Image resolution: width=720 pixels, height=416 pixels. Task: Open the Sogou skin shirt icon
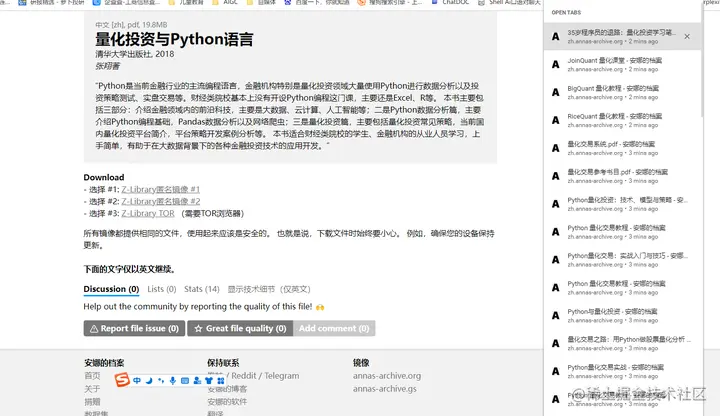[x=209, y=381]
